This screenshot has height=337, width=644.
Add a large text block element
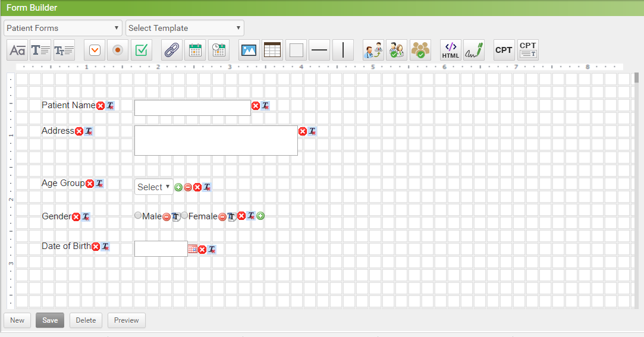(x=40, y=50)
